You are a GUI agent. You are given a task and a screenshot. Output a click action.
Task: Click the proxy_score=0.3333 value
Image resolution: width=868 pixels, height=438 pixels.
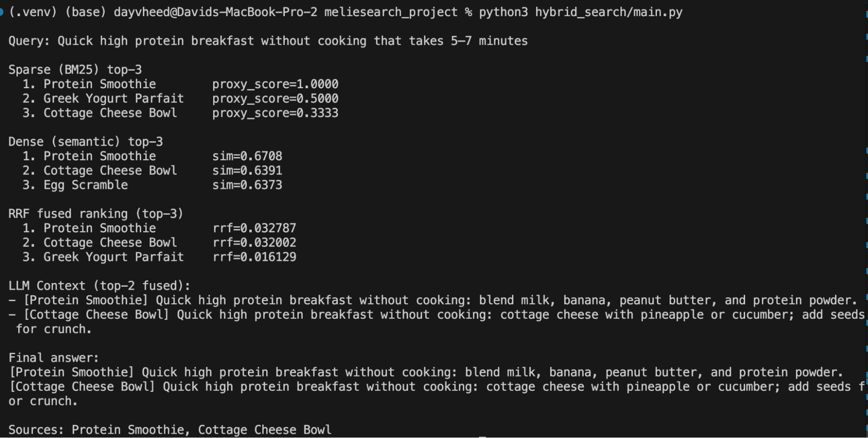275,113
